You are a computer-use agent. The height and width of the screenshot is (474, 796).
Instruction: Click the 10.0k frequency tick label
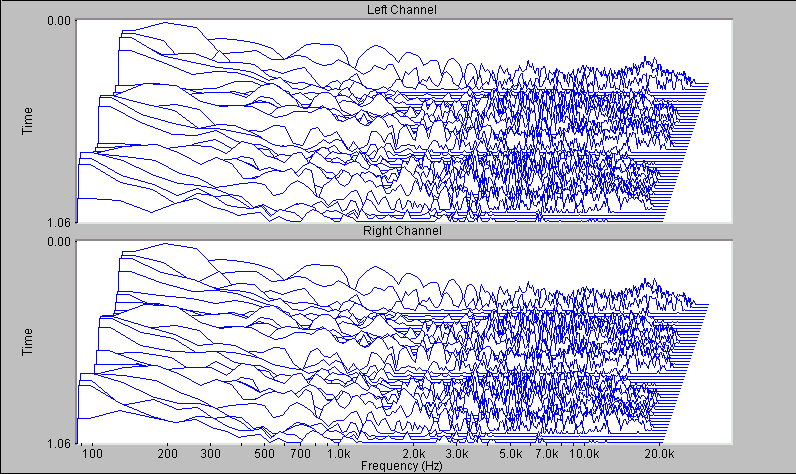[585, 453]
